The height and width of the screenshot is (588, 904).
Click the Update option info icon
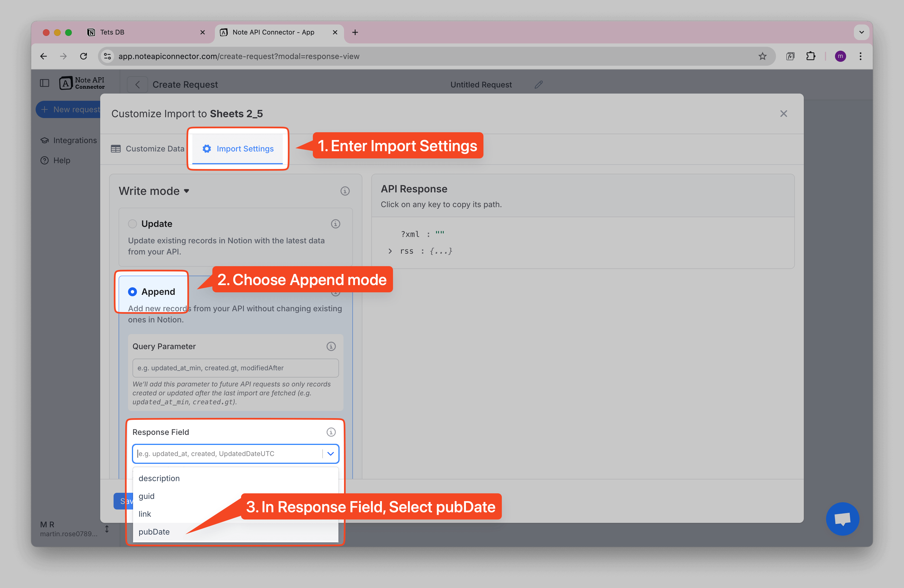(335, 224)
